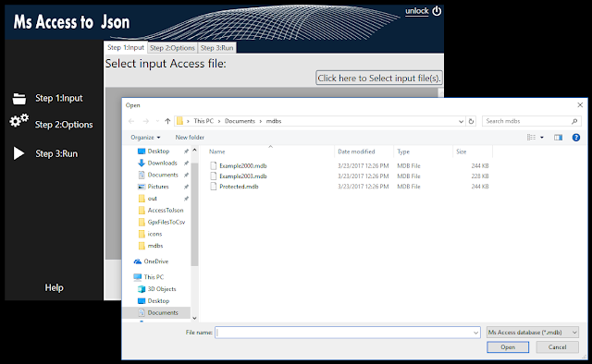The width and height of the screenshot is (592, 364).
Task: Click mdbs in the address breadcrumb
Action: click(x=274, y=121)
